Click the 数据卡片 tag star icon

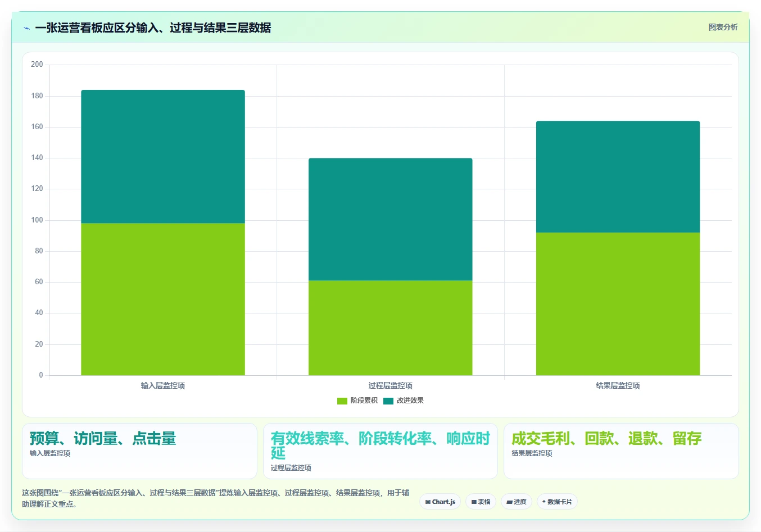tap(543, 502)
